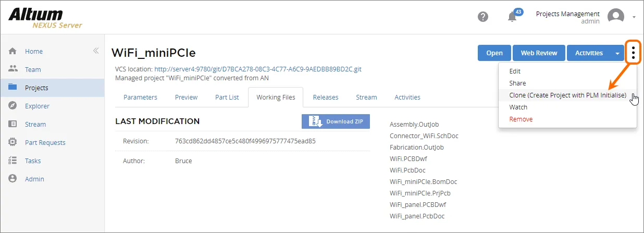Click the Tasks checklist icon

coord(13,161)
